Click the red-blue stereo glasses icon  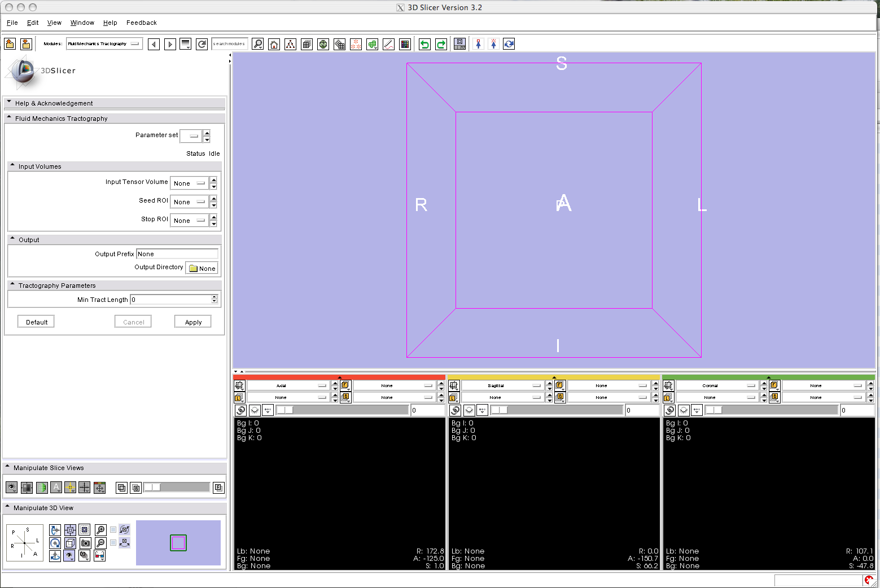click(x=100, y=556)
